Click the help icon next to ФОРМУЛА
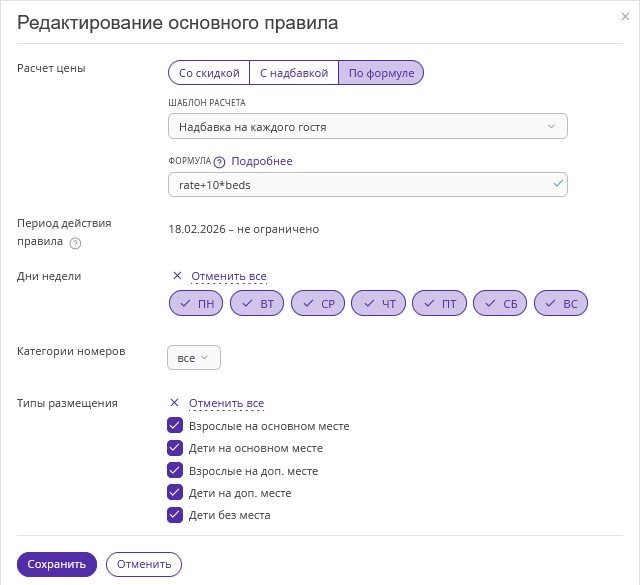This screenshot has width=640, height=585. 219,162
